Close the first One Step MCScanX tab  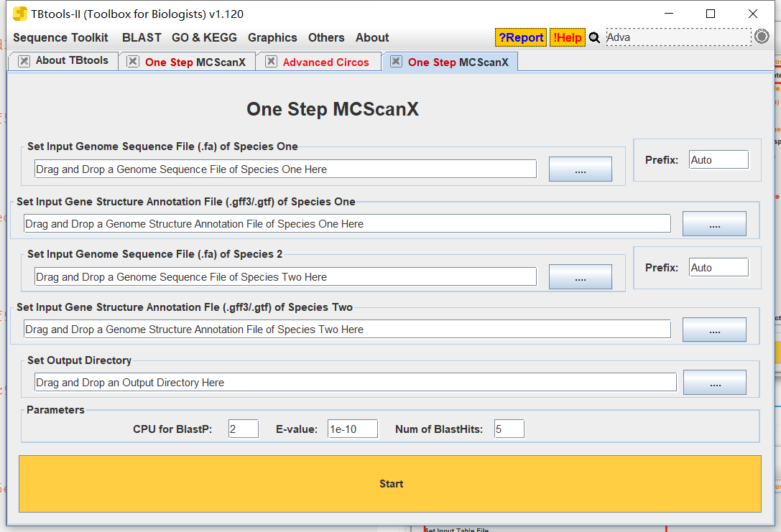[133, 61]
